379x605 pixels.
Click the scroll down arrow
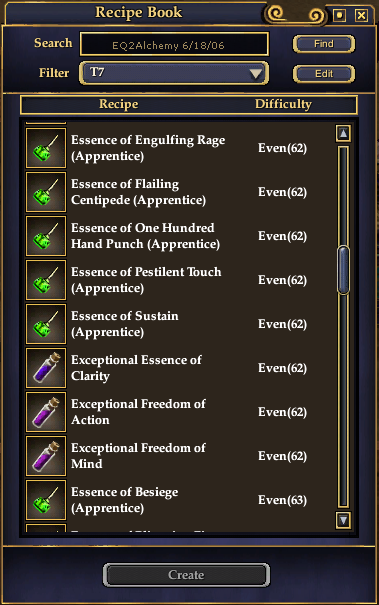343,520
